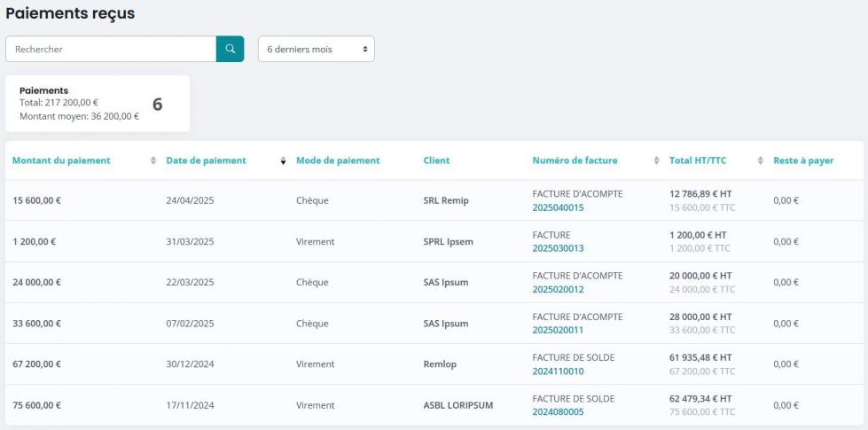Sort by Montant du paiement arrows
The image size is (868, 430).
[x=153, y=160]
